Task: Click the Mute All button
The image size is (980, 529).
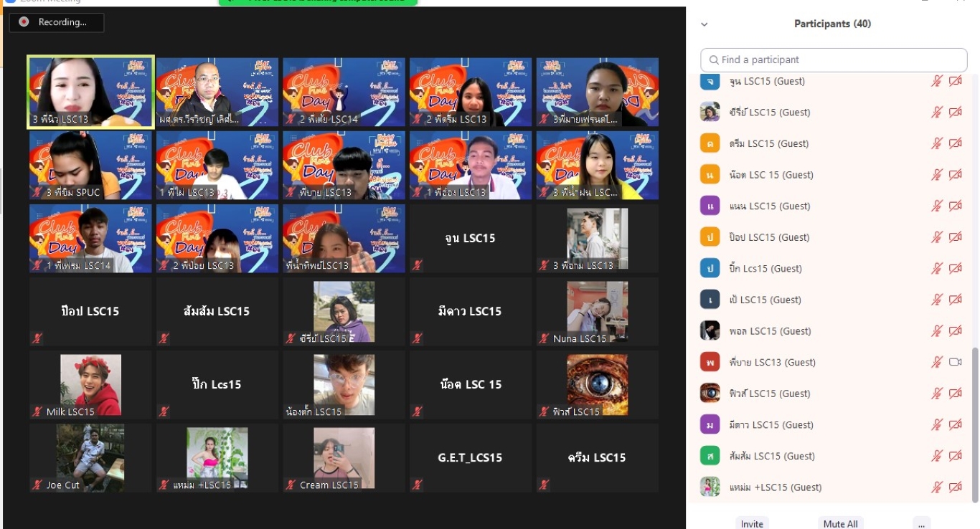Action: pyautogui.click(x=840, y=523)
